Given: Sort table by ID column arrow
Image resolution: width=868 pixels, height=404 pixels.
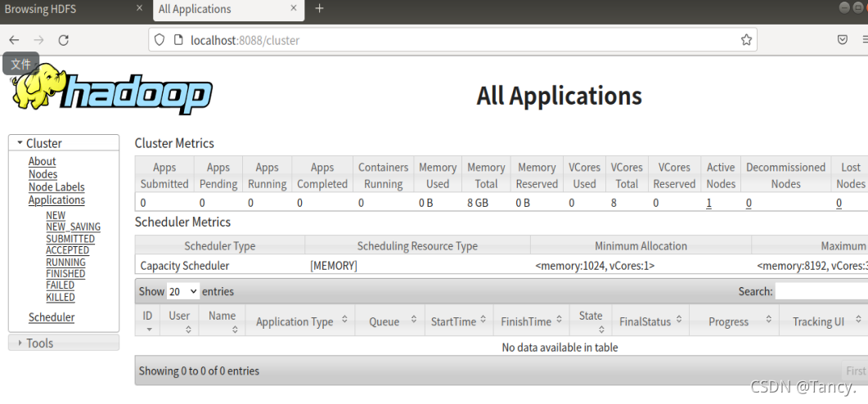Looking at the screenshot, I should click(148, 330).
